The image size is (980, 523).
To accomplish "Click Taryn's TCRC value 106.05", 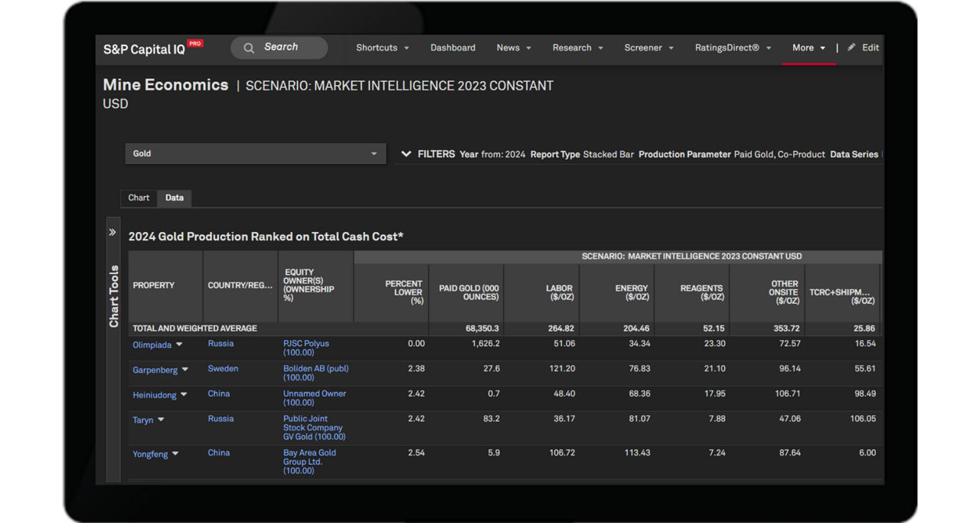I will click(862, 419).
